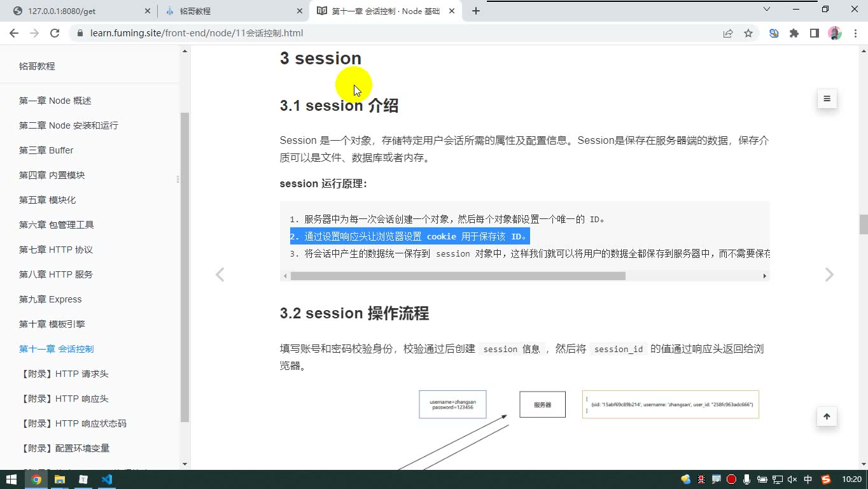The image size is (868, 489).
Task: Open 第三章 Buffer chapter
Action: pos(46,150)
